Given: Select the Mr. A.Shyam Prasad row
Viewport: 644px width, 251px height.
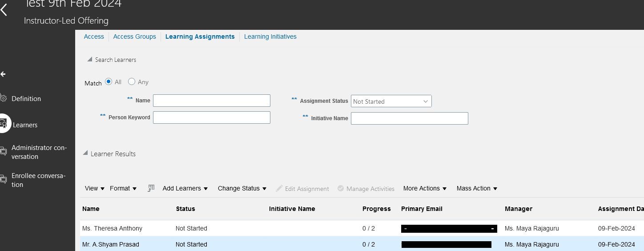Looking at the screenshot, I should tap(362, 244).
